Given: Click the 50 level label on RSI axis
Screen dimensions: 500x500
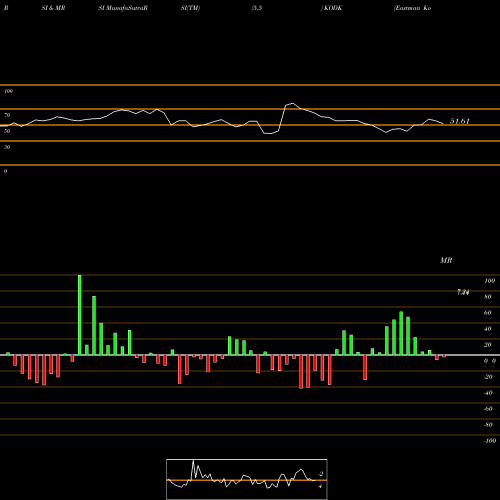Looking at the screenshot, I should coord(7,131).
